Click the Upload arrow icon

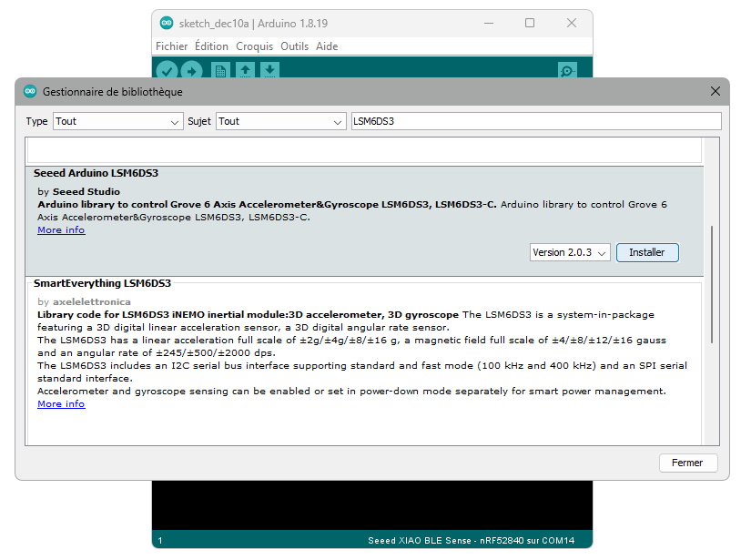[x=191, y=70]
